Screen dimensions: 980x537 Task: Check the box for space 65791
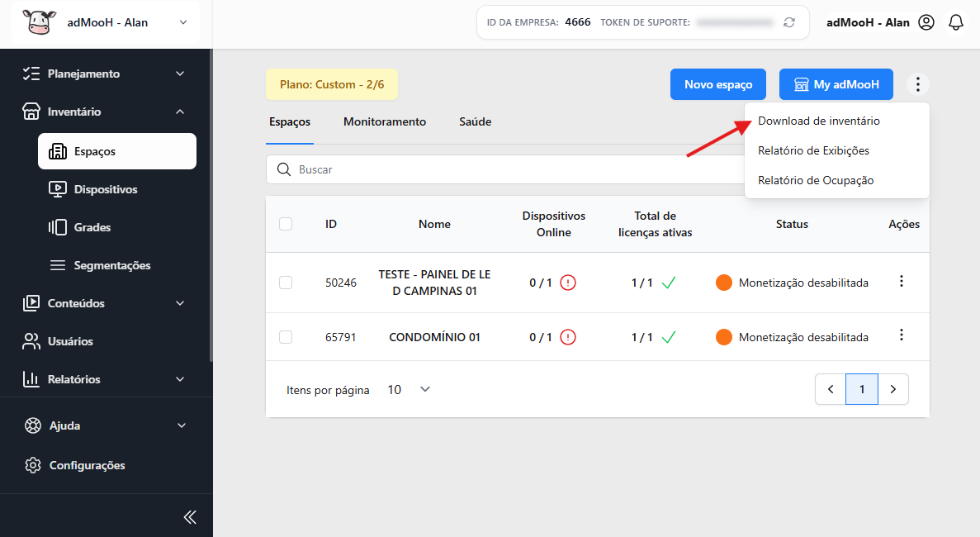[x=286, y=337]
